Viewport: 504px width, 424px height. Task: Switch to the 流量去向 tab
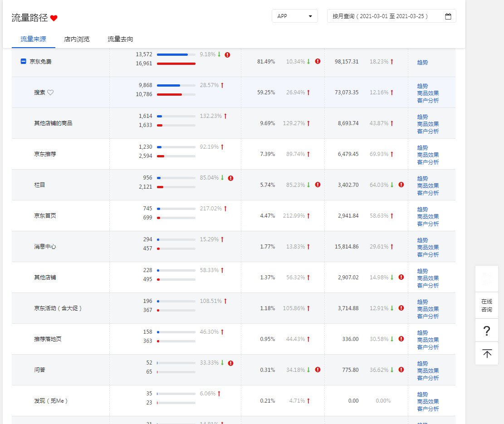(120, 39)
